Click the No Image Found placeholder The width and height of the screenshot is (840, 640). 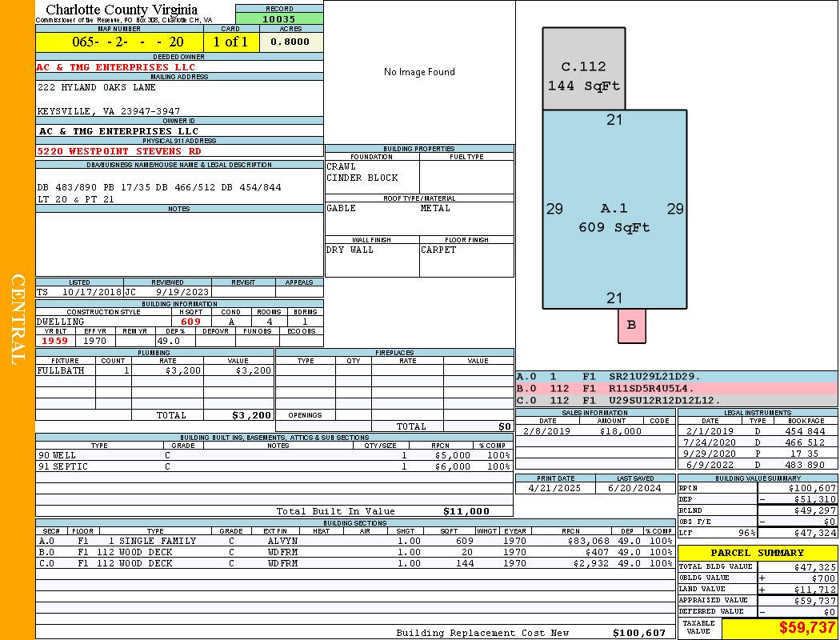tap(419, 72)
